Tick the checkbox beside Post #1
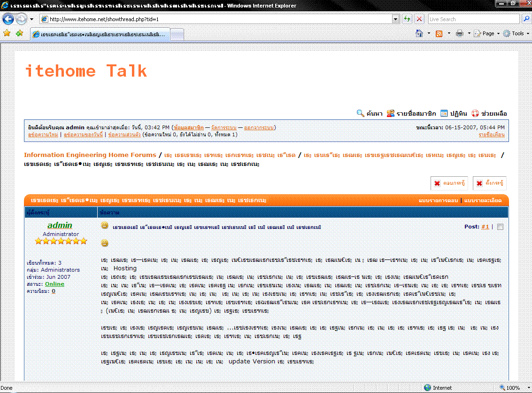Image resolution: width=532 pixels, height=393 pixels. 500,227
